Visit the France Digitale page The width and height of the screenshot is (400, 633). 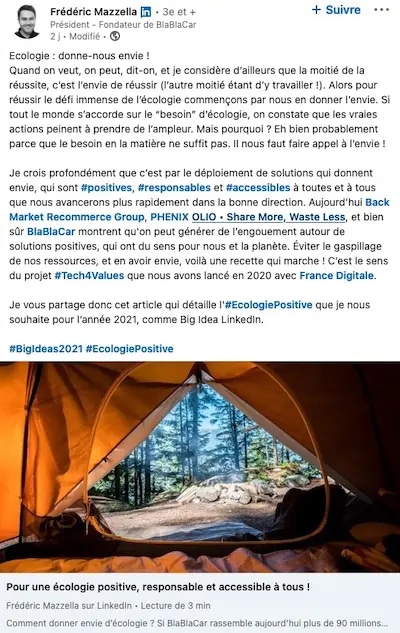(337, 276)
